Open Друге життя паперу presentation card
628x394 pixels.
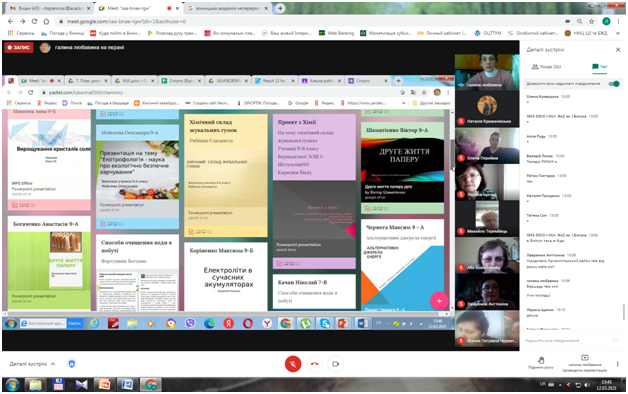(x=403, y=169)
